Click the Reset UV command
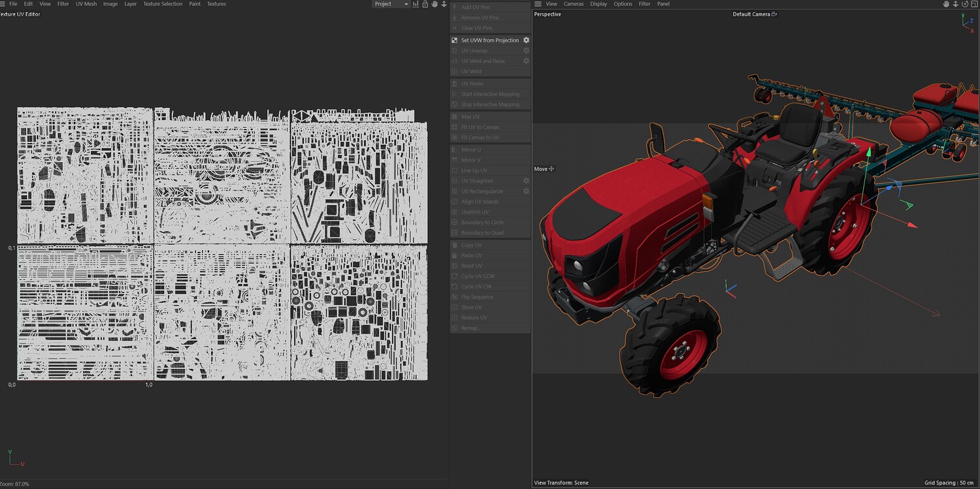Image resolution: width=980 pixels, height=489 pixels. (x=490, y=266)
